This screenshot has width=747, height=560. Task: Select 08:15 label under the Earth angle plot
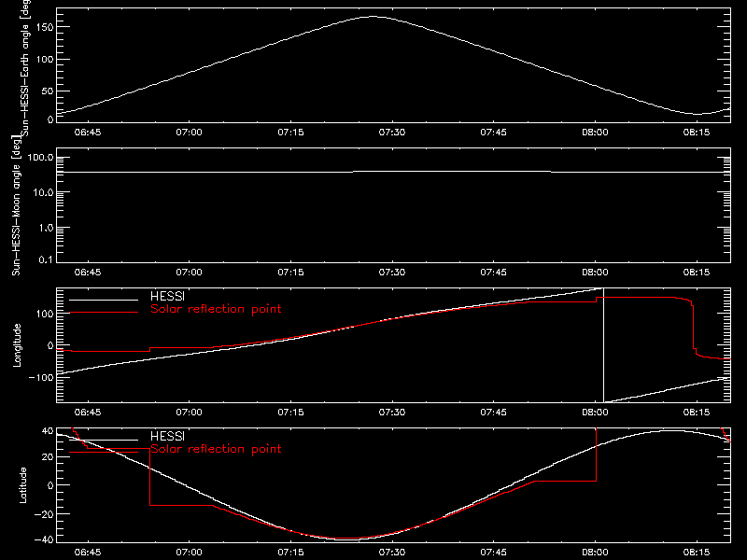coord(697,133)
